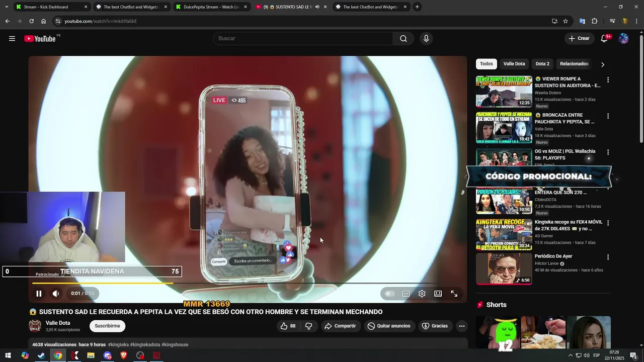Click the browser address bar
Viewport: 644px width, 362px height.
click(x=302, y=21)
